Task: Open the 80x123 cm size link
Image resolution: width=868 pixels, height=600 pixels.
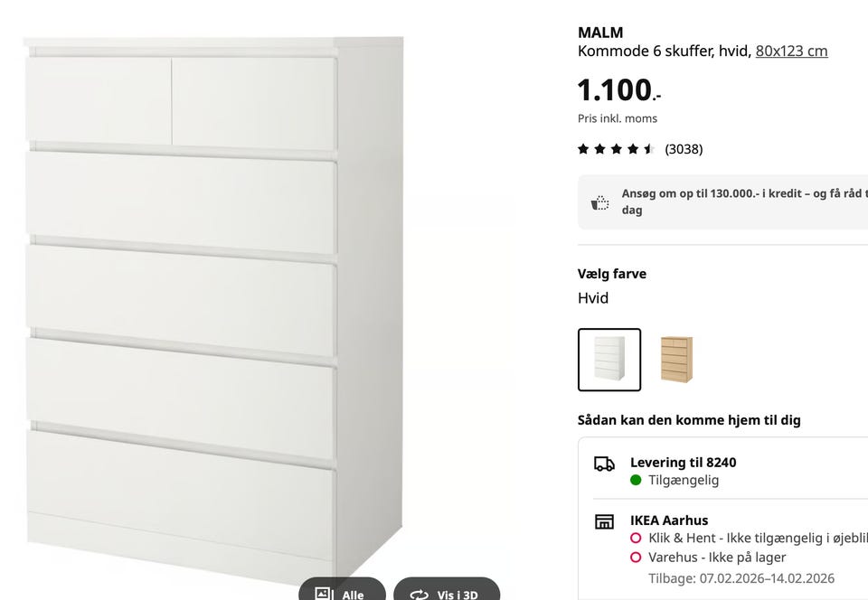Action: point(791,51)
